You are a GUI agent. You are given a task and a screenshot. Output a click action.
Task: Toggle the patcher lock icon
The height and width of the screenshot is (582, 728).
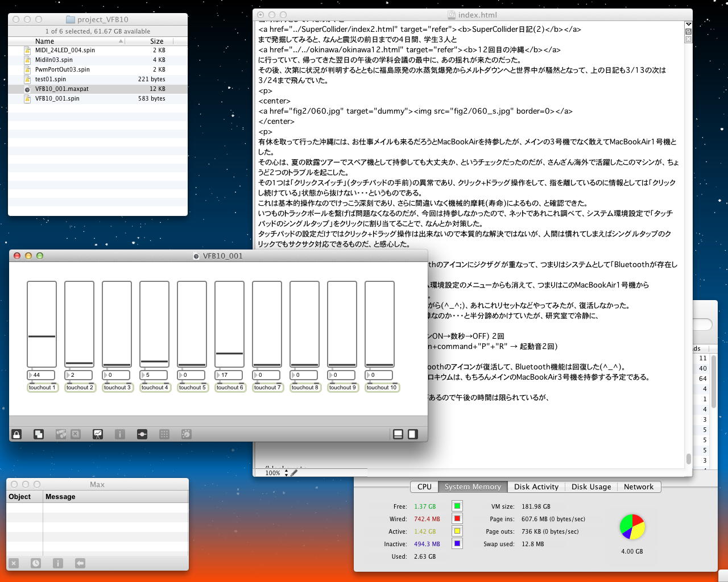[16, 434]
